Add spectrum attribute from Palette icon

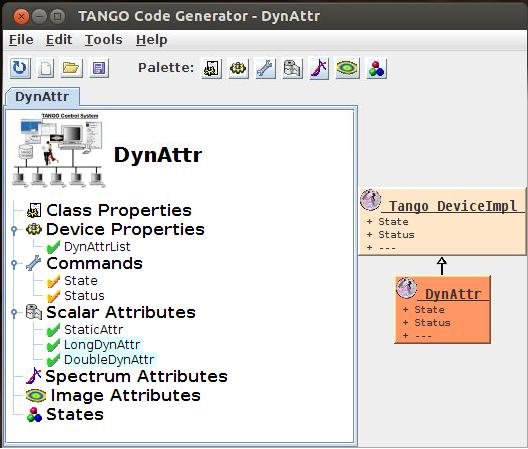[319, 68]
